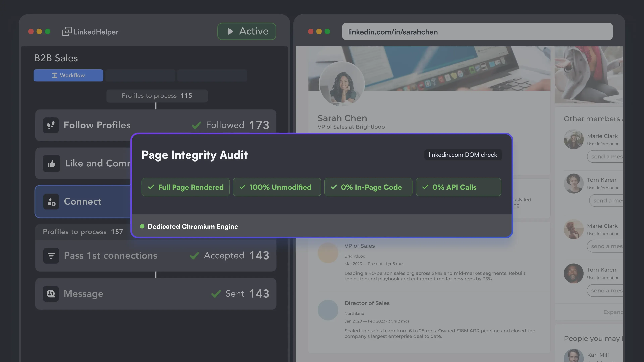This screenshot has height=362, width=644.
Task: Click the Karl Mill name
Action: [598, 355]
